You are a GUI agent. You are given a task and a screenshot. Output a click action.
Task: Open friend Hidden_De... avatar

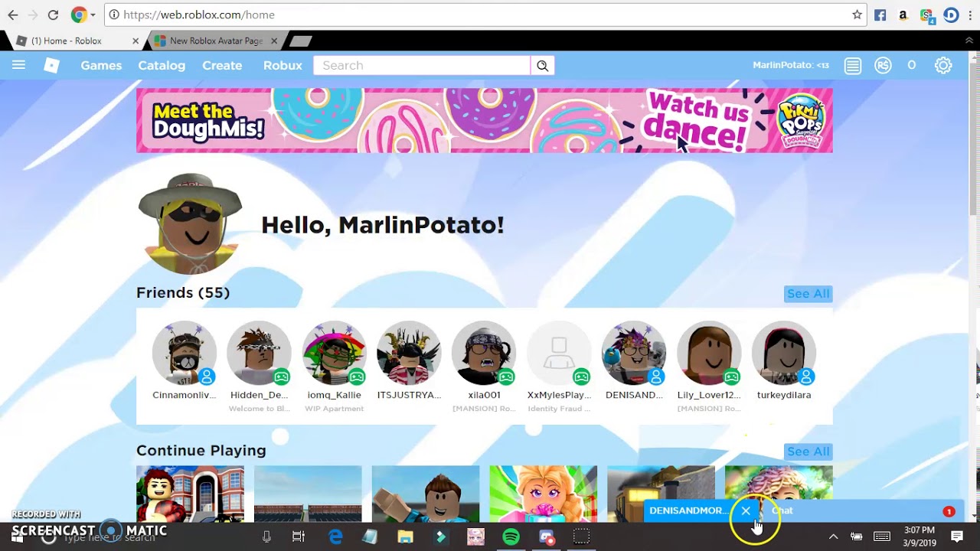coord(260,353)
